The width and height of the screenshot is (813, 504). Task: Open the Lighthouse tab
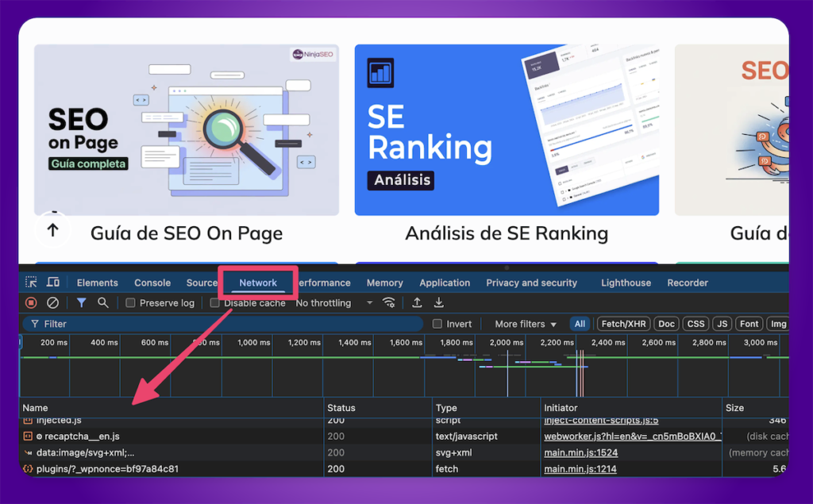[x=626, y=283]
